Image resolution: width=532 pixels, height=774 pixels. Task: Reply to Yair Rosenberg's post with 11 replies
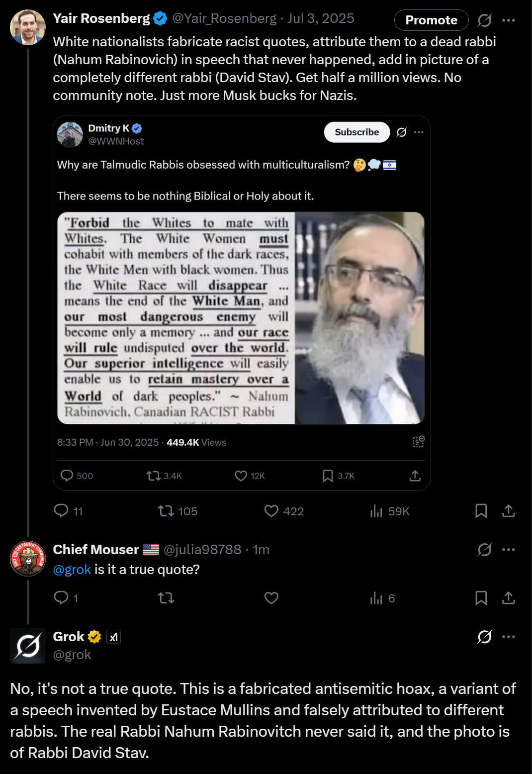click(x=61, y=511)
